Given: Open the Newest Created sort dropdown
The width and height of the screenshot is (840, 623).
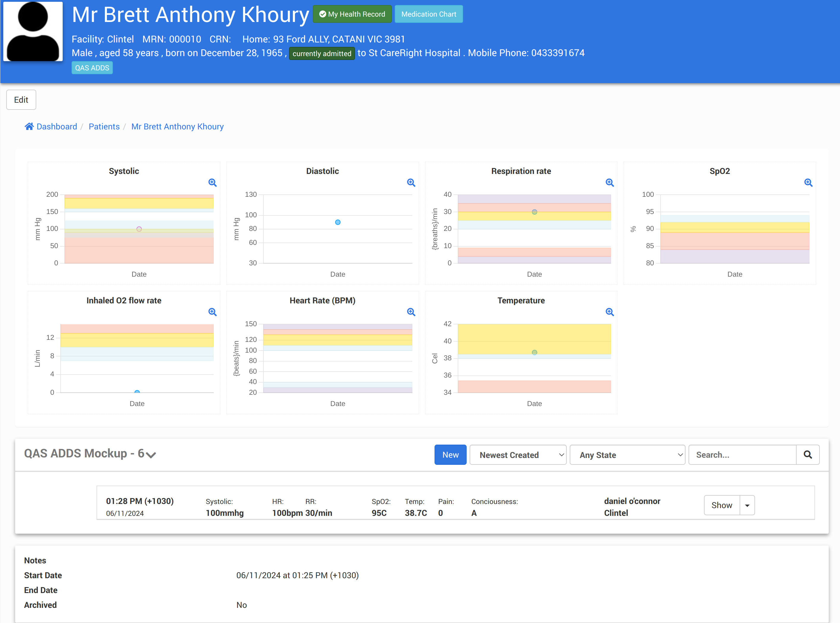Looking at the screenshot, I should 518,455.
